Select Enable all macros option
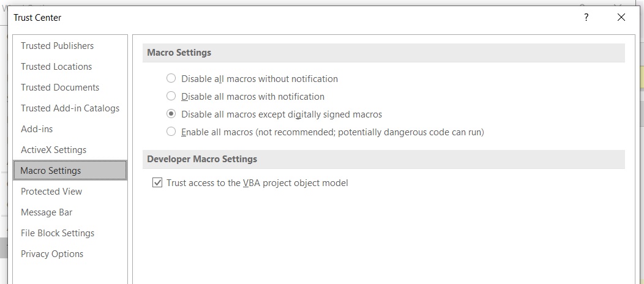Viewport: 644px width, 284px height. tap(171, 132)
